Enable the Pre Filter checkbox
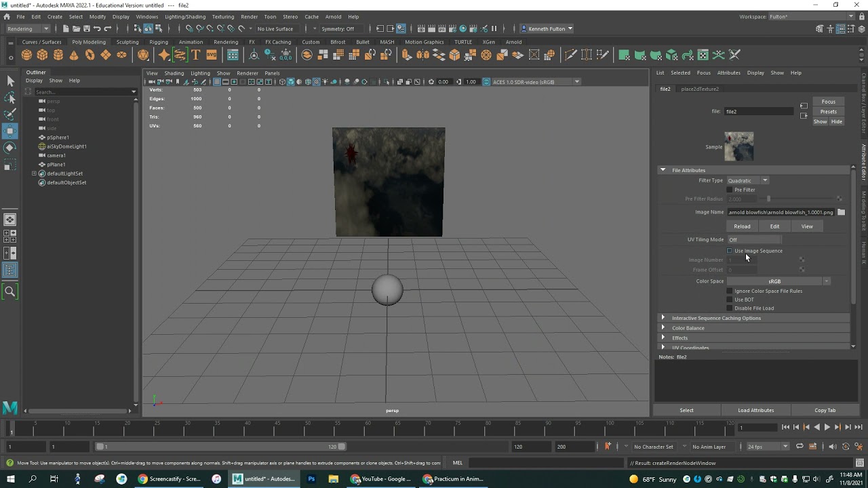Screen dimensions: 868x488 click(730, 190)
